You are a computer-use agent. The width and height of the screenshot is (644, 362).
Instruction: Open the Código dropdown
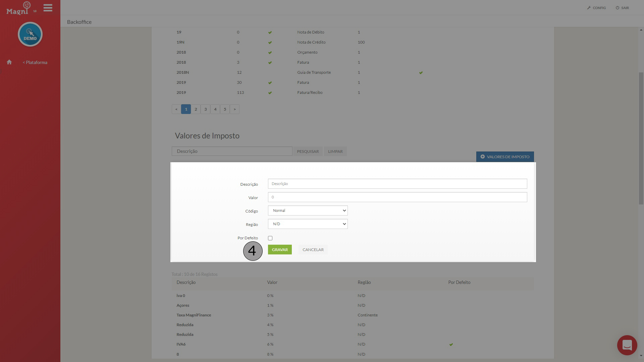point(308,210)
